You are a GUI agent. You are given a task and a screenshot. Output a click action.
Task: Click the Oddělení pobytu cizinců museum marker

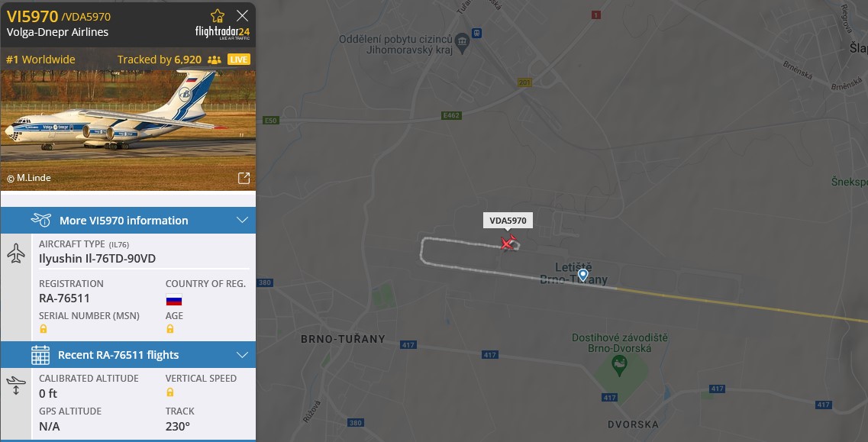click(x=462, y=42)
